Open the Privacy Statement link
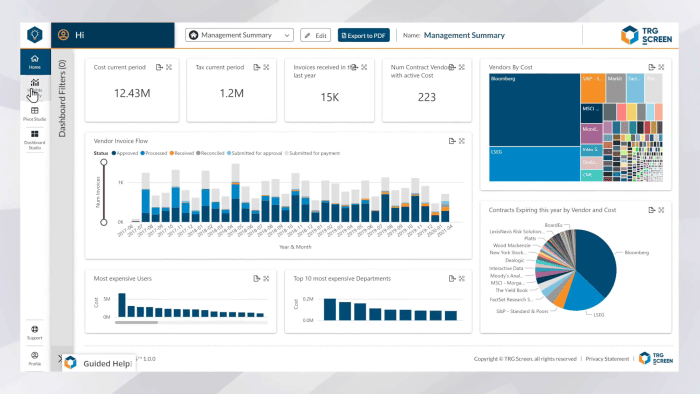This screenshot has width=700, height=394. [607, 359]
